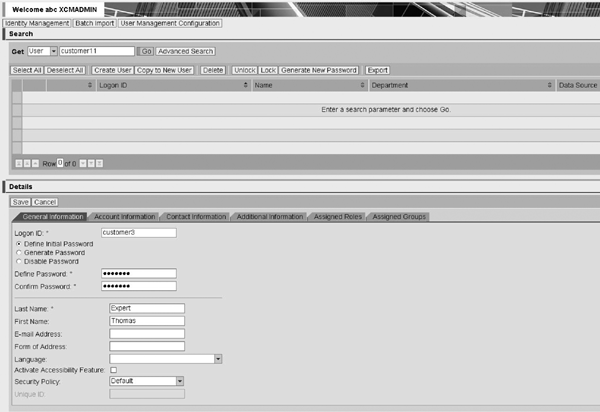Switch to Contact Information tab
This screenshot has width=600, height=412.
[196, 217]
